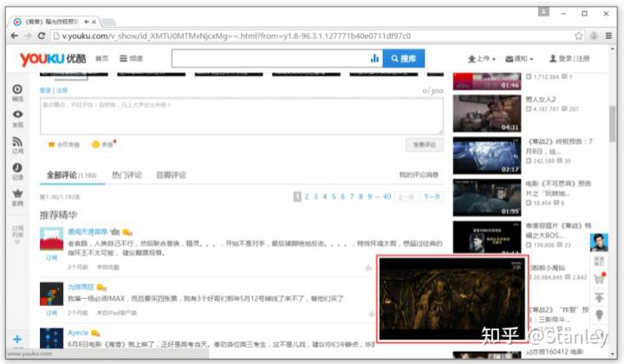Click the 表情 emoji icon under comment box
This screenshot has width=624, height=364.
tap(101, 145)
